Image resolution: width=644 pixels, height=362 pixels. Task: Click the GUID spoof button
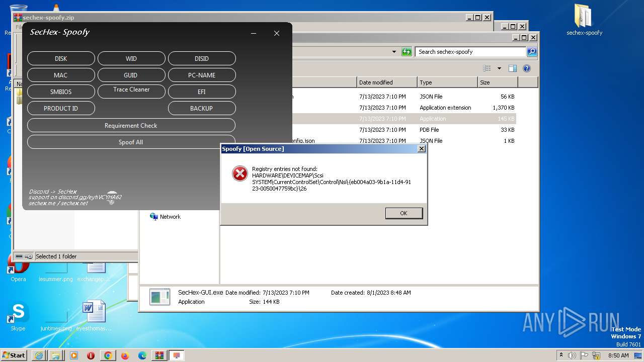coord(131,75)
